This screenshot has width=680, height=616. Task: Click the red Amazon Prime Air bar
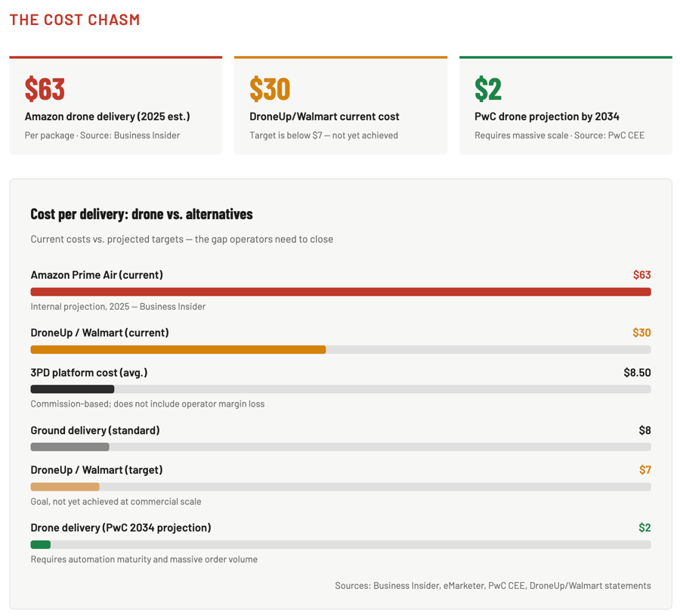[x=340, y=292]
